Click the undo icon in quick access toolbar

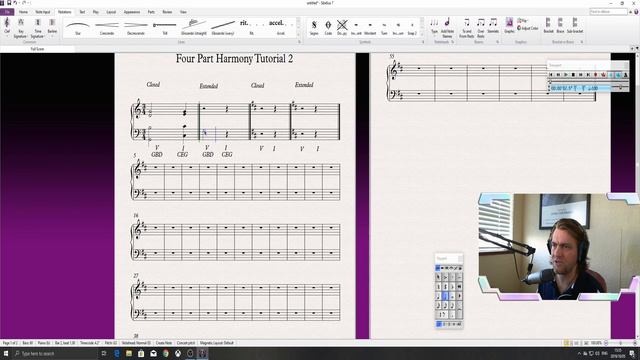tap(15, 3)
